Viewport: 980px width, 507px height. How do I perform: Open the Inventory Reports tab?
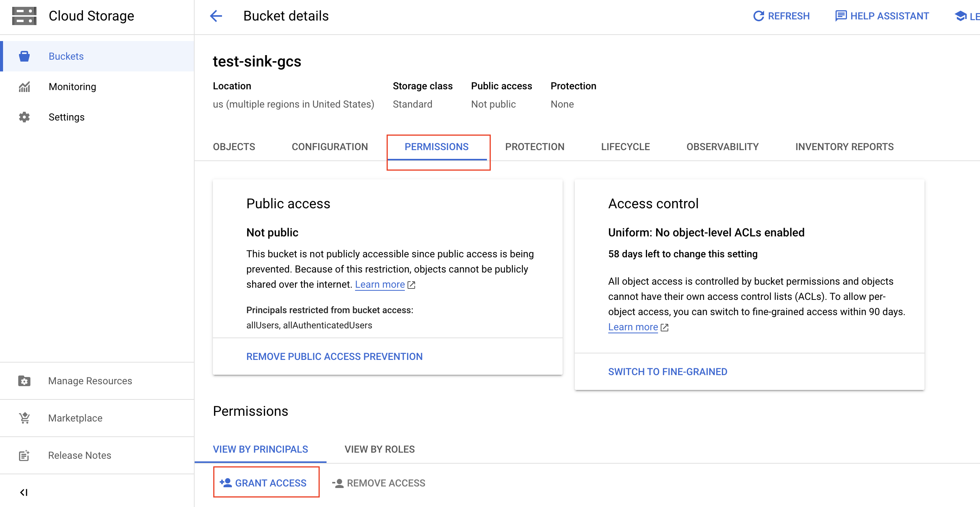click(x=845, y=147)
